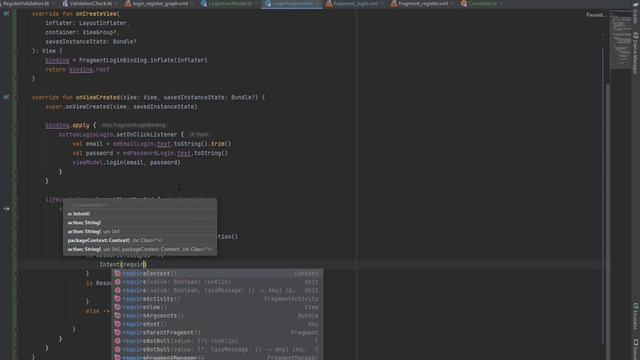
Task: Open the Device Manager side panel
Action: click(x=636, y=53)
